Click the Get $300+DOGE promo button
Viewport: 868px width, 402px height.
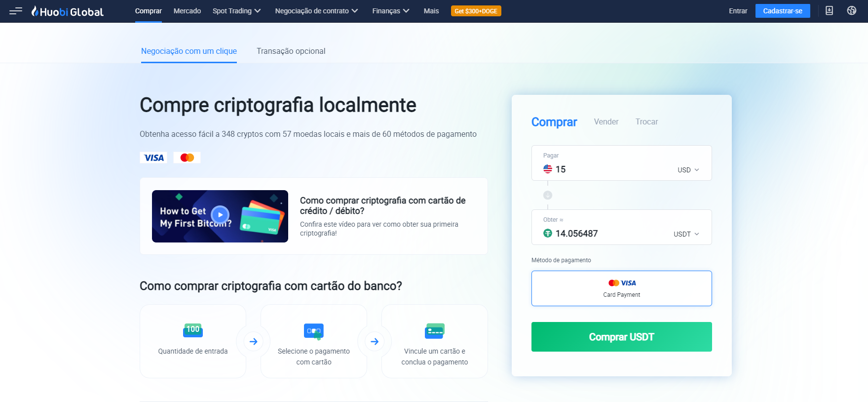[476, 11]
